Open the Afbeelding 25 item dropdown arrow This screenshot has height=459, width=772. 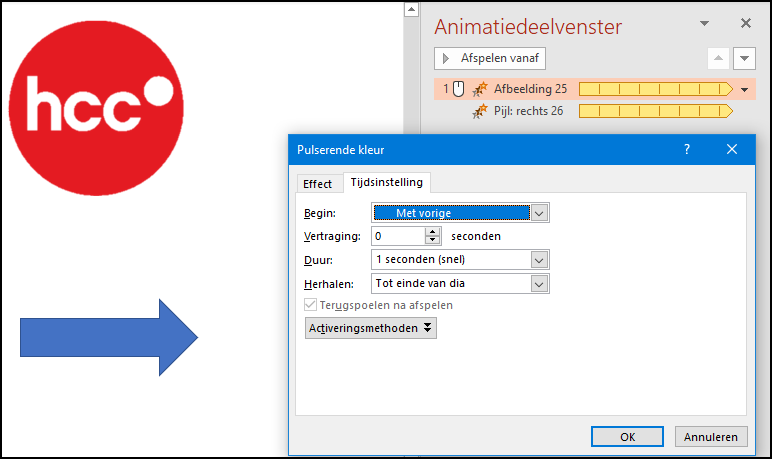tap(745, 90)
